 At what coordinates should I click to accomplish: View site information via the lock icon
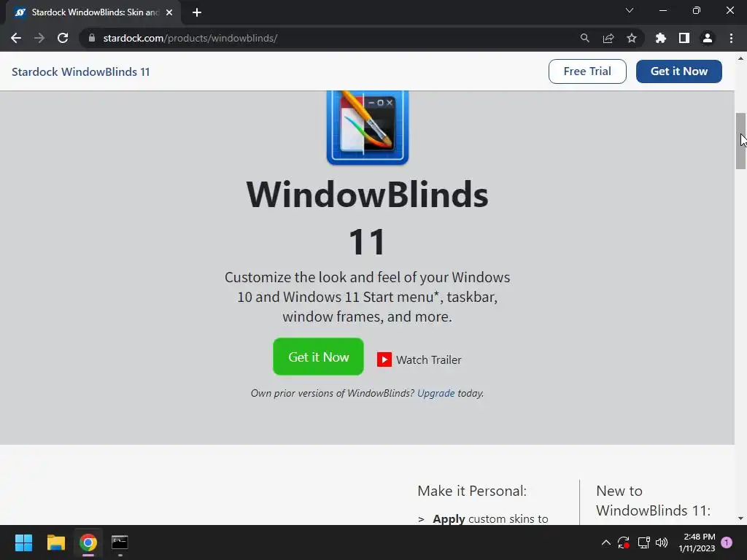pos(92,38)
